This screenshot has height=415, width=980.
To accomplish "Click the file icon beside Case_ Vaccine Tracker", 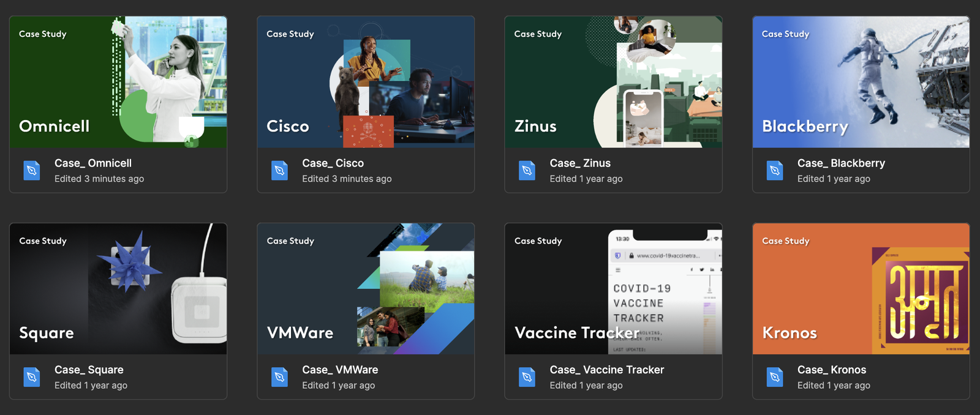I will click(527, 377).
